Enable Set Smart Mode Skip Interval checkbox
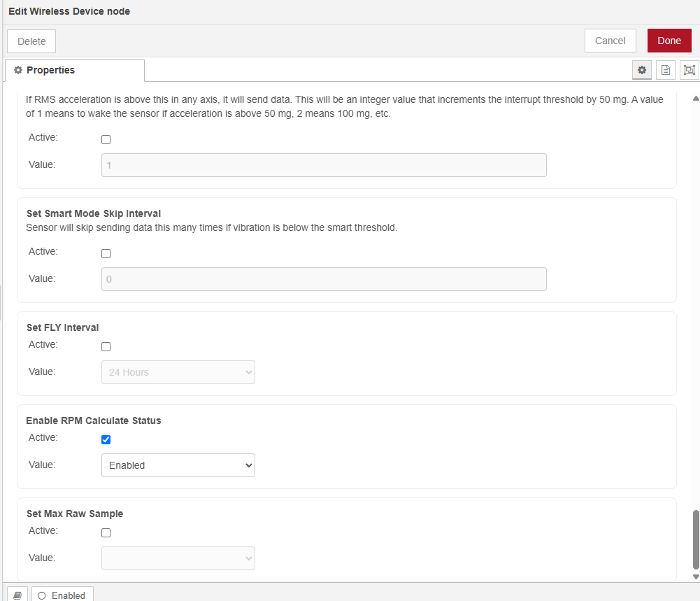Screen dimensions: 700x601 click(106, 253)
